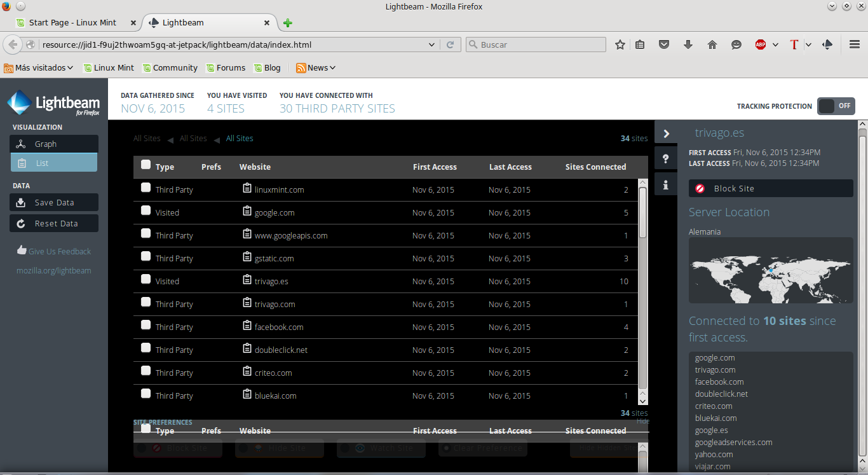Click the clipboard icon beside doubleclick.net

coord(247,349)
